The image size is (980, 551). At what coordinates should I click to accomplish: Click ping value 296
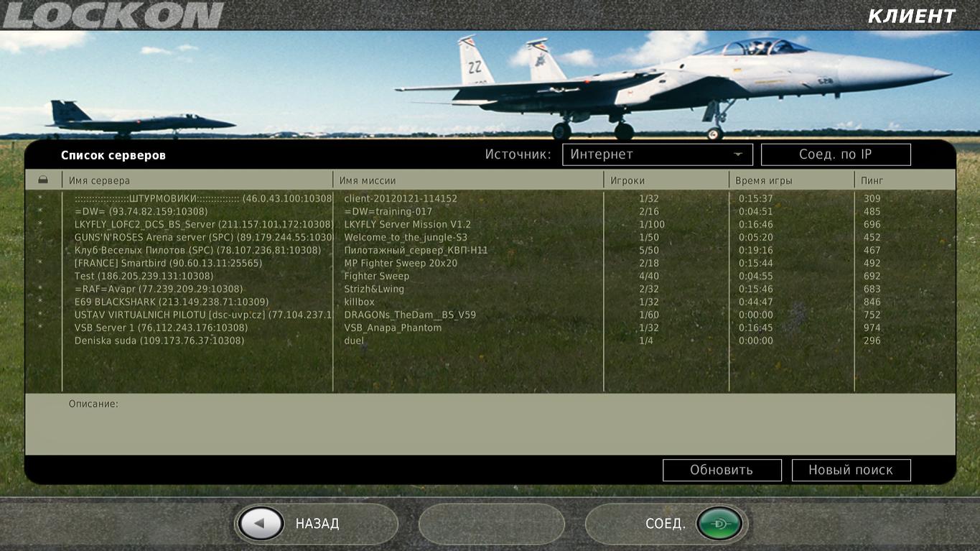pyautogui.click(x=872, y=341)
